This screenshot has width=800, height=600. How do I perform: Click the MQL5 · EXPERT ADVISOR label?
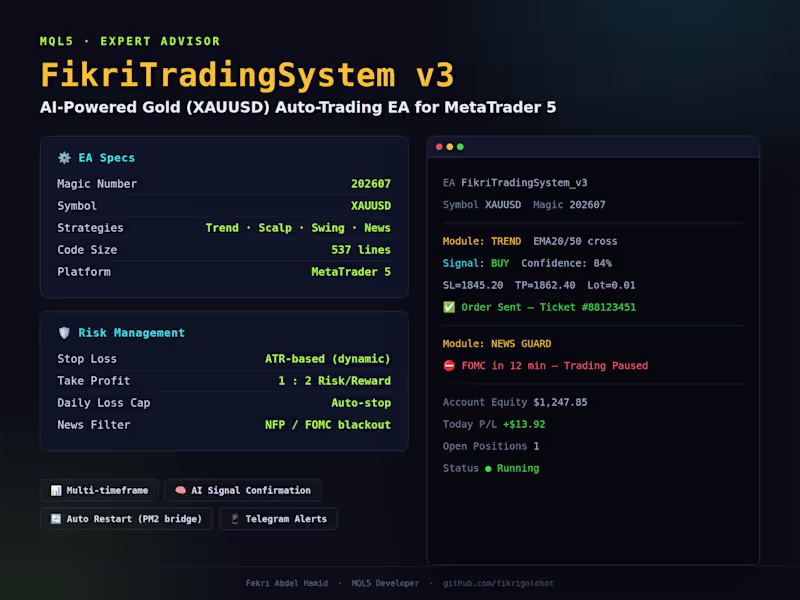tap(130, 41)
